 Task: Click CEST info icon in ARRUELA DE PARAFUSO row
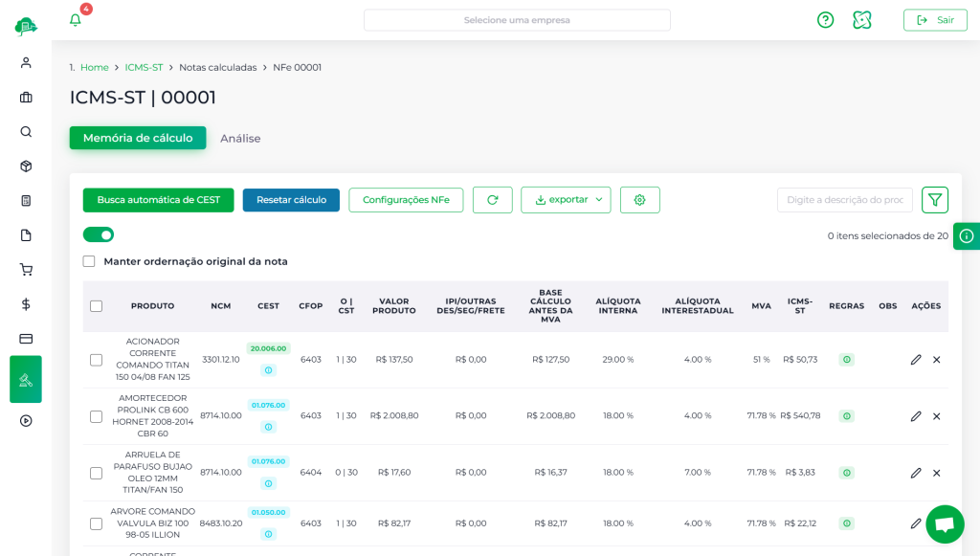coord(268,483)
